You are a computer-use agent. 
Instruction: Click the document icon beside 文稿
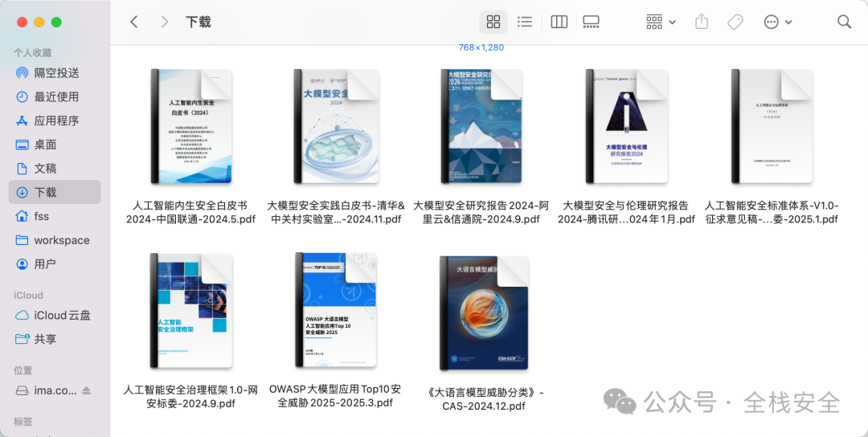pos(22,168)
